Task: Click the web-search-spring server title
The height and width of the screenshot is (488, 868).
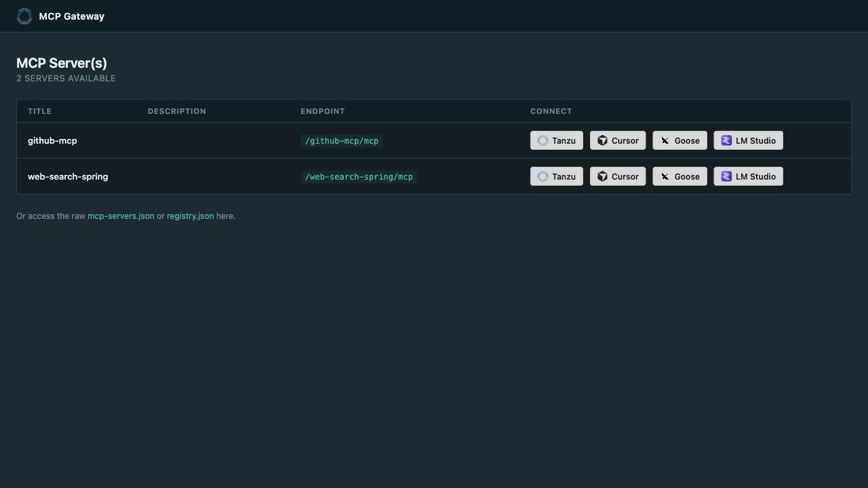Action: point(68,176)
